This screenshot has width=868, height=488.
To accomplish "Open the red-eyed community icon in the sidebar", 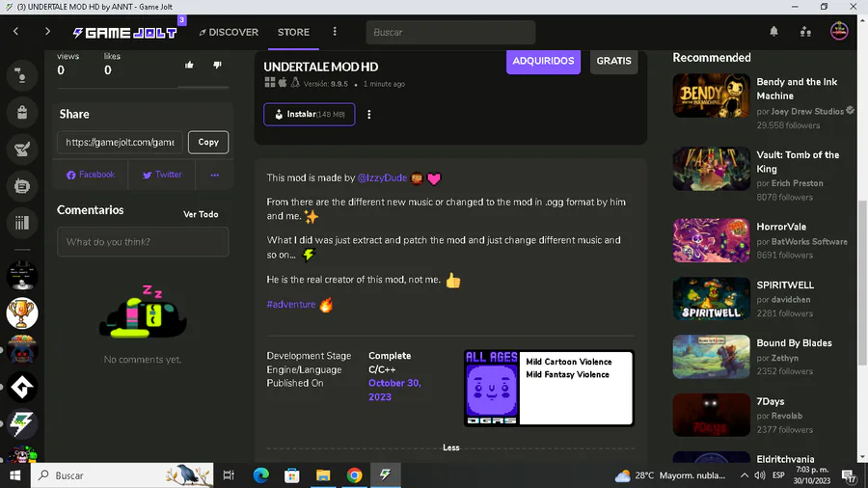I will click(22, 350).
